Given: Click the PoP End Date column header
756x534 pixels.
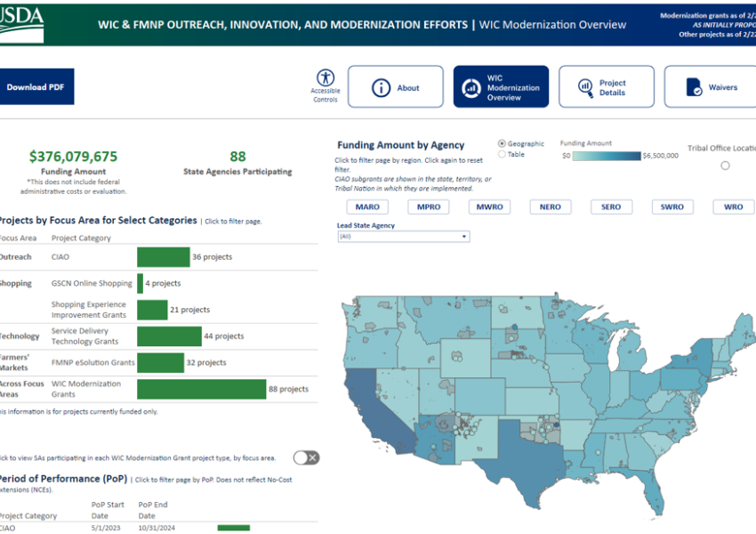Looking at the screenshot, I should (x=153, y=510).
